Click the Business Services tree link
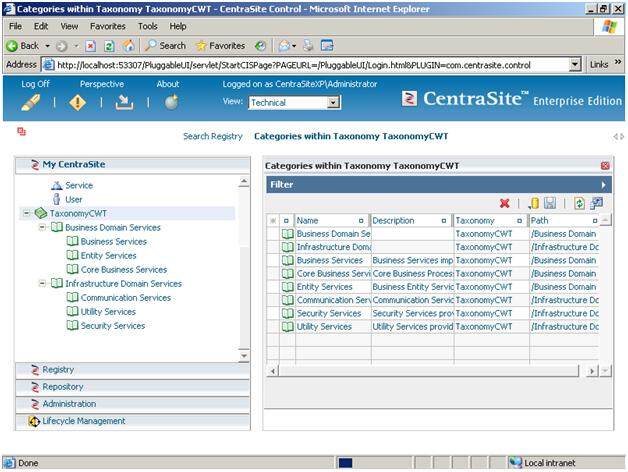The width and height of the screenshot is (628, 472). [x=114, y=242]
